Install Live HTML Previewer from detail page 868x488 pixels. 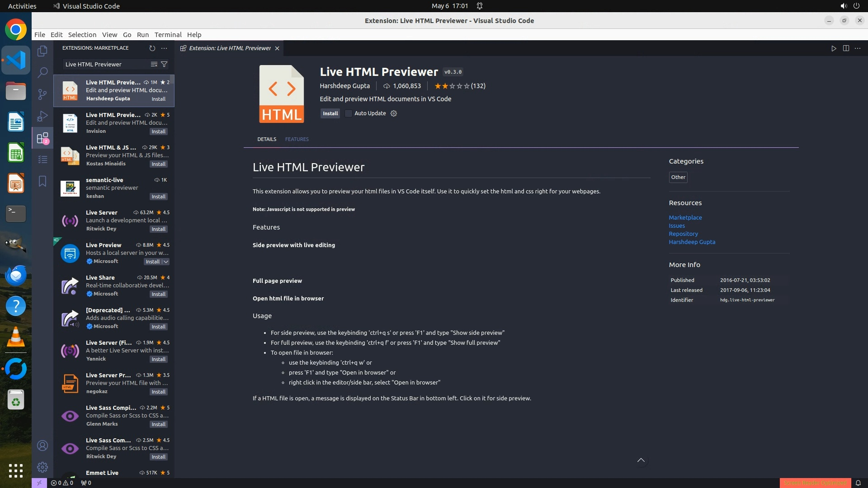coord(330,113)
